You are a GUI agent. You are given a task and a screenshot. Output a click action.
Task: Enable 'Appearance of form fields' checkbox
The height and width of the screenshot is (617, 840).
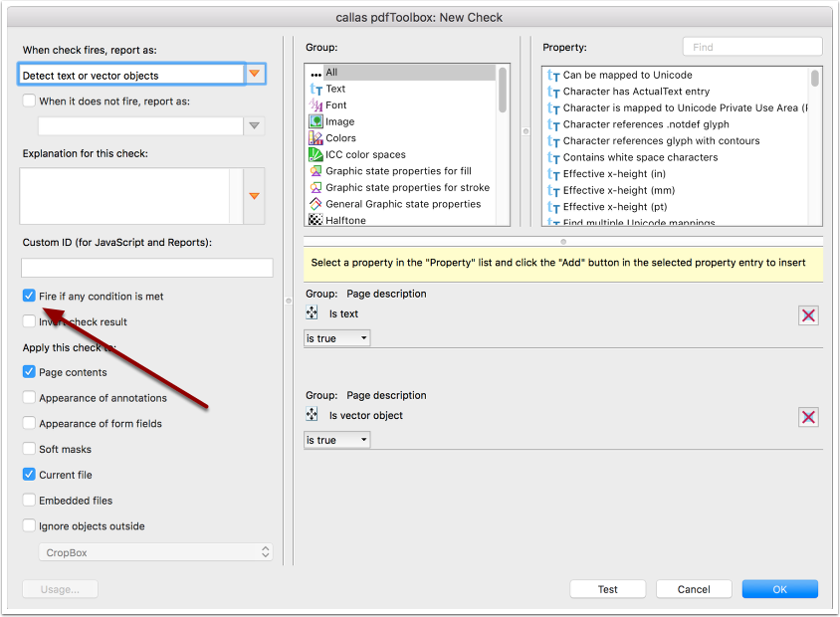tap(29, 423)
